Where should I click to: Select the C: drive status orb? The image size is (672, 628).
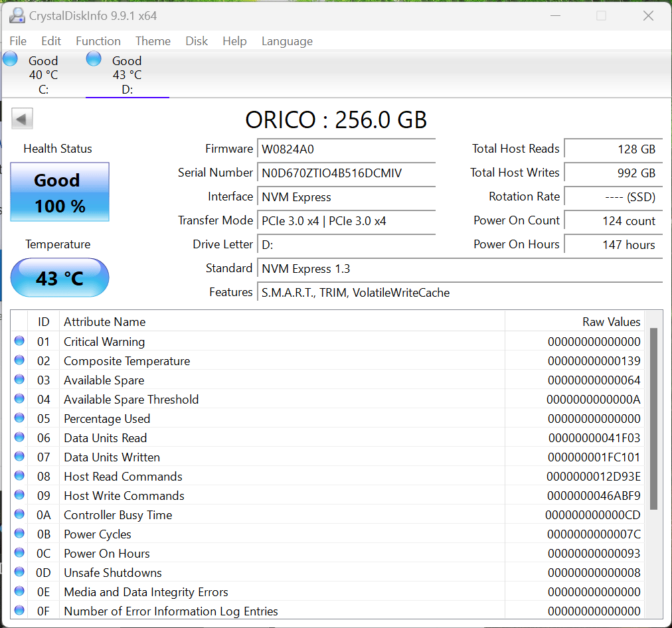[x=10, y=58]
